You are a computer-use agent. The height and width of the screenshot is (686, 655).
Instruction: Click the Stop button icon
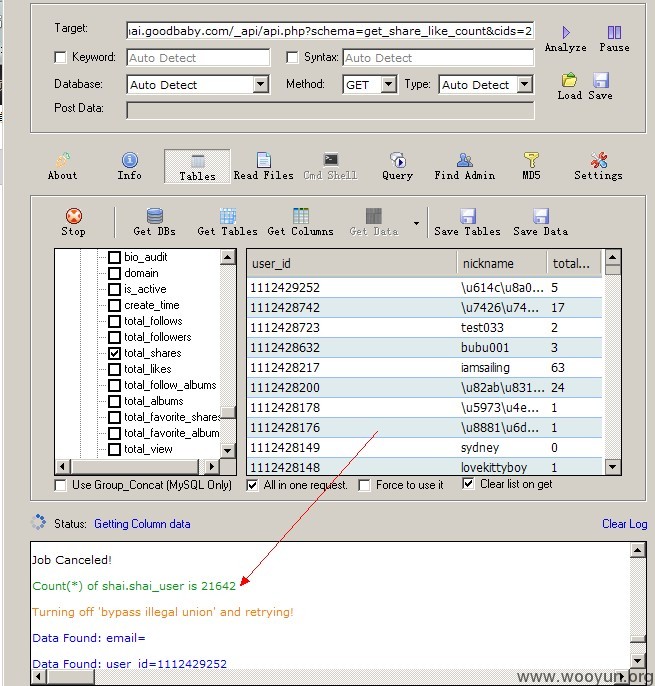[x=74, y=216]
